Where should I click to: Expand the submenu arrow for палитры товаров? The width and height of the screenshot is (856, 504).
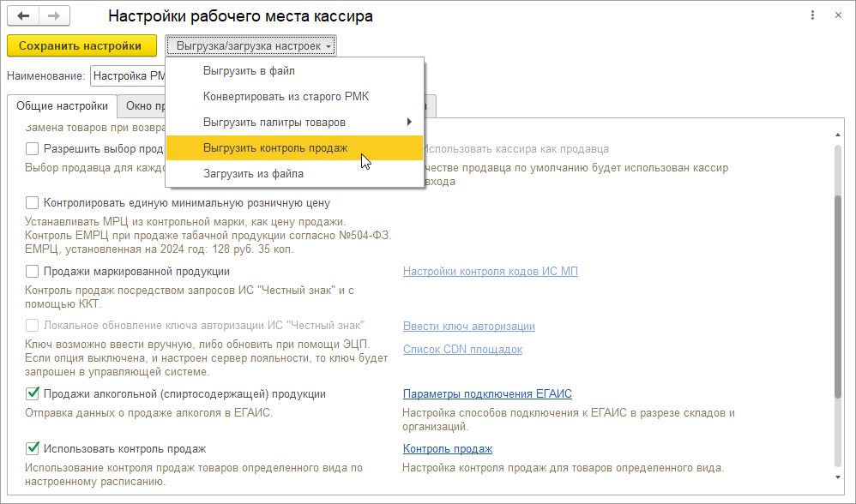[x=409, y=123]
